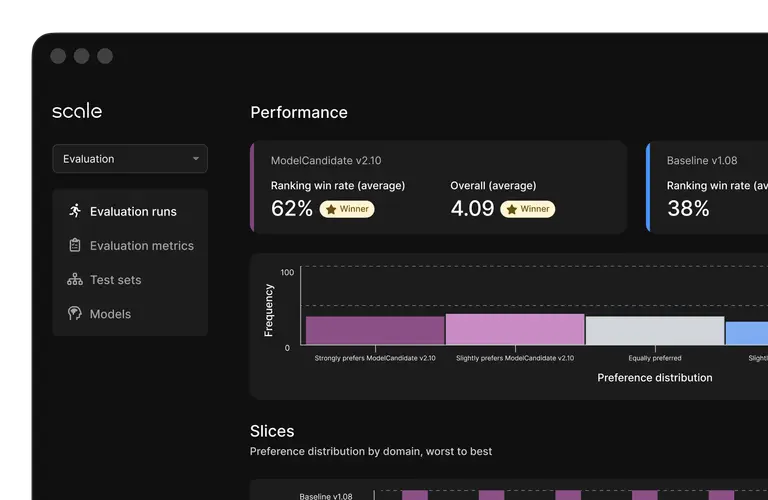Click the Preference distribution axis title
The width and height of the screenshot is (768, 500).
655,378
